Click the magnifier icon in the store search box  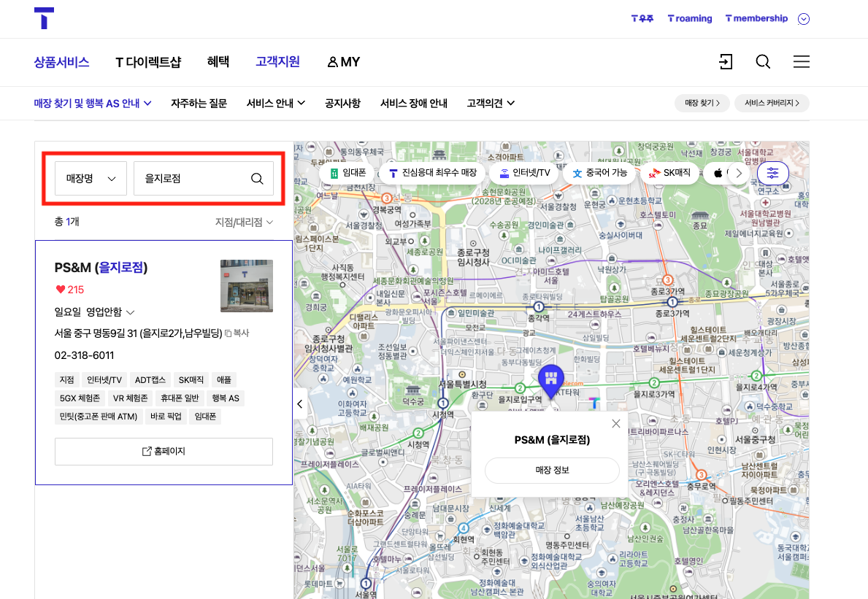click(x=257, y=179)
